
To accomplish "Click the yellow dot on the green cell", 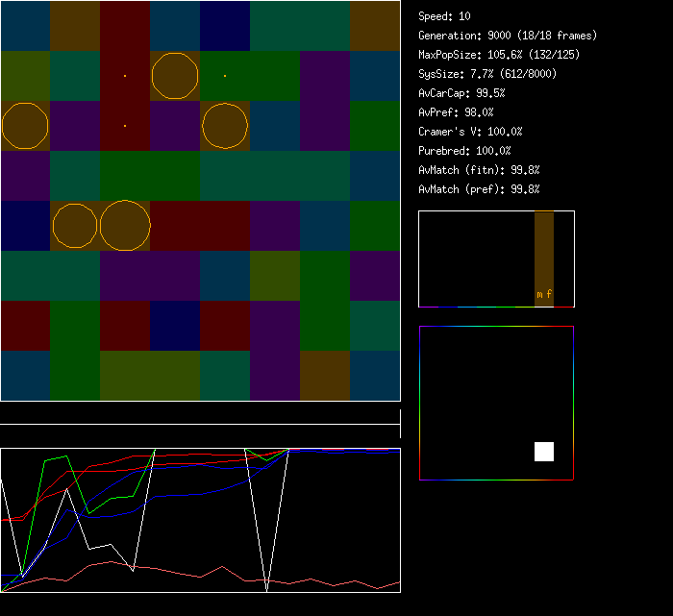I will 225,76.
